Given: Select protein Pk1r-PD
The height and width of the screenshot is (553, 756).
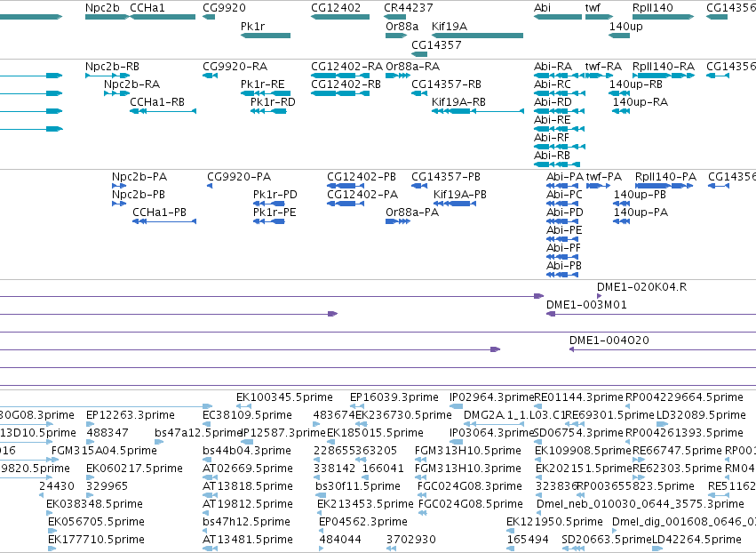Looking at the screenshot, I should [x=268, y=204].
